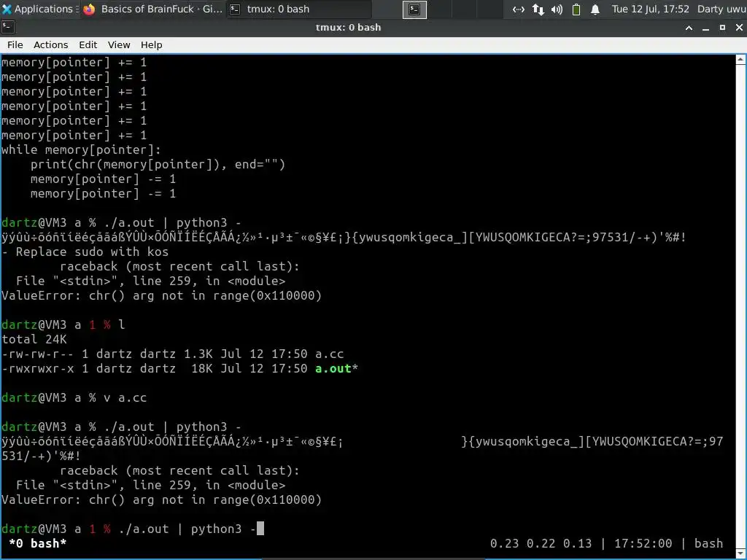Click the tmux load average 0.23 0.22 0.13

coord(541,543)
